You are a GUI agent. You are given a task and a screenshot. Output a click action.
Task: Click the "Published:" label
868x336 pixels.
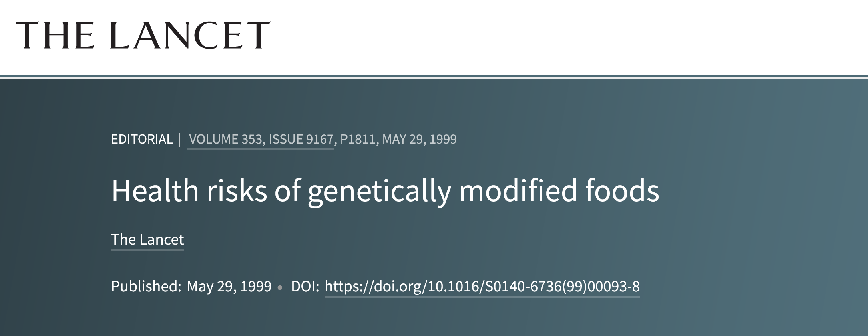coord(146,286)
